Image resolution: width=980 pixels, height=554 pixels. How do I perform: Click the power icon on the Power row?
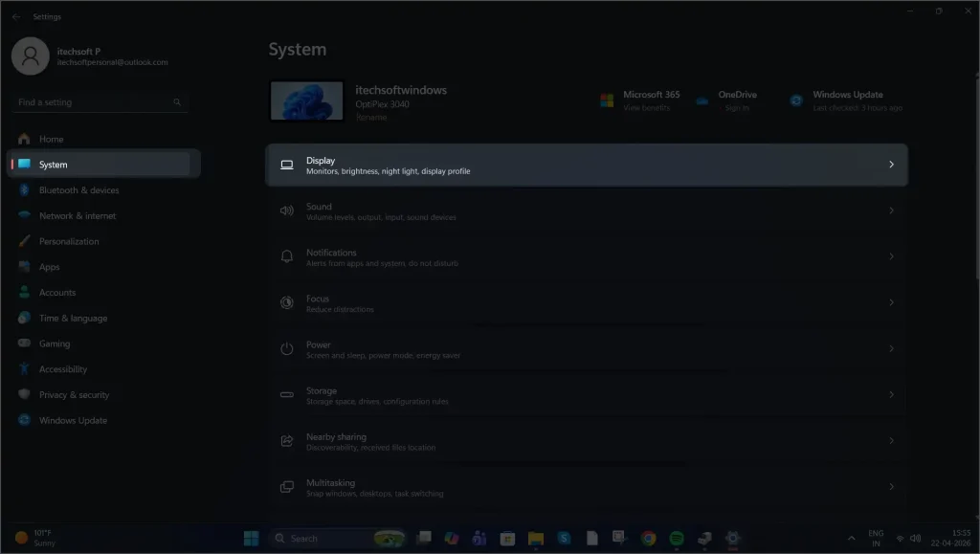[x=286, y=349]
